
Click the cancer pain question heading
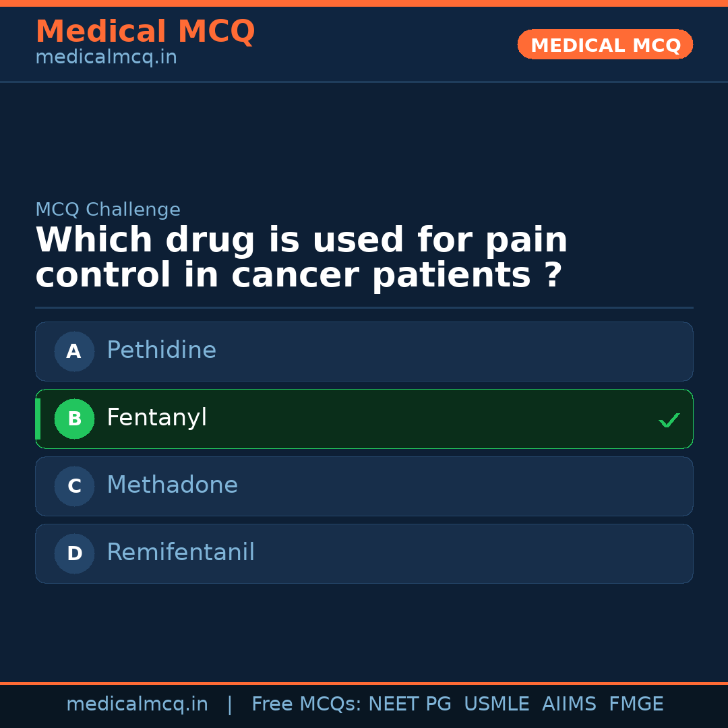tap(301, 258)
